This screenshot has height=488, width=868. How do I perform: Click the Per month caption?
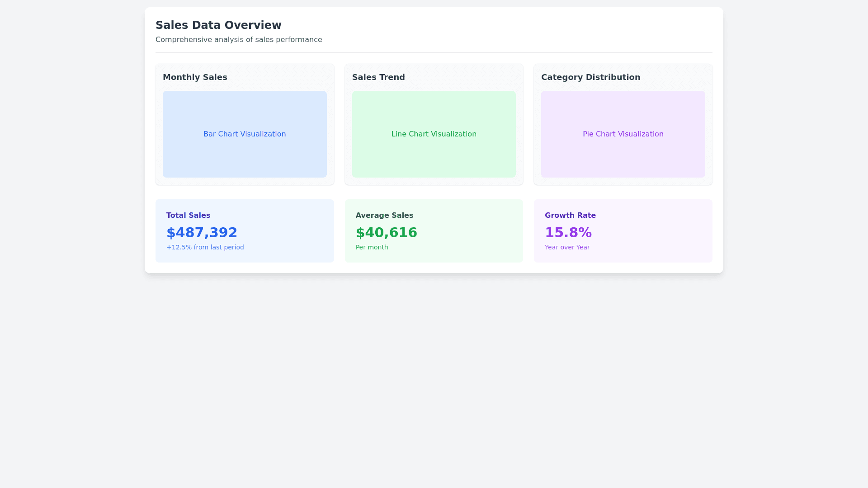coord(372,247)
